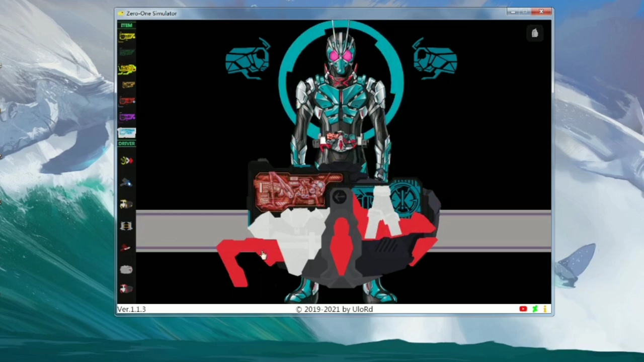Choose the silver belt-buckle driver icon
The image size is (644, 362).
click(127, 226)
